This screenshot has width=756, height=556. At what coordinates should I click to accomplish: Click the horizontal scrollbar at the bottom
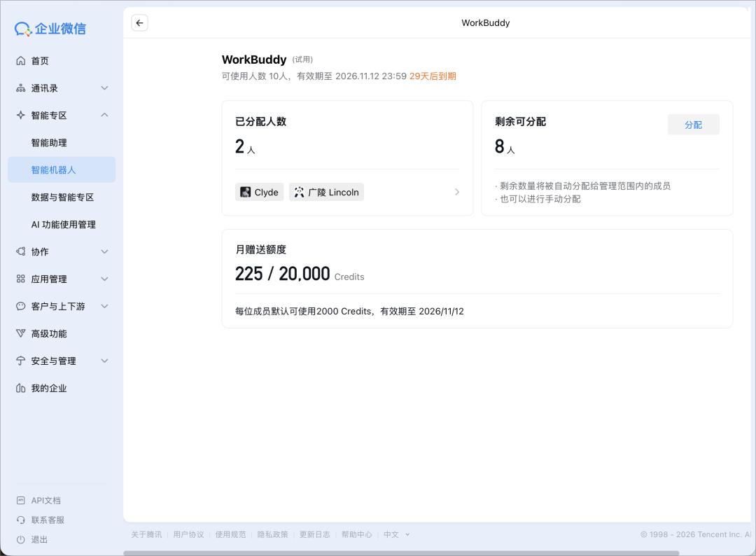pos(401,553)
